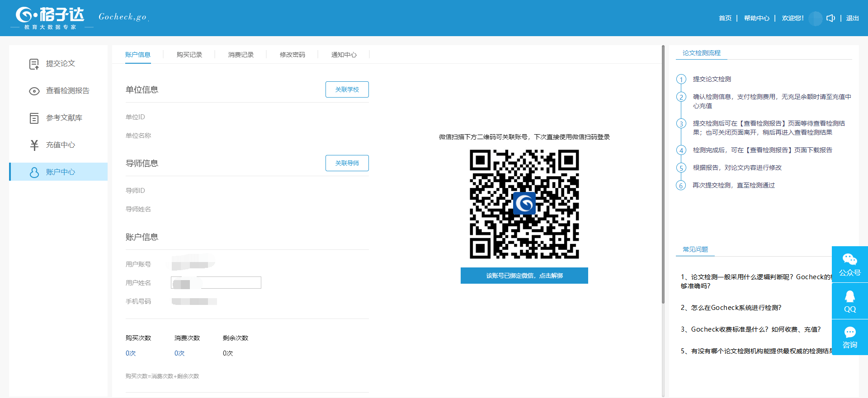The height and width of the screenshot is (398, 868).
Task: Switch to the 修改密码 tab
Action: (292, 55)
